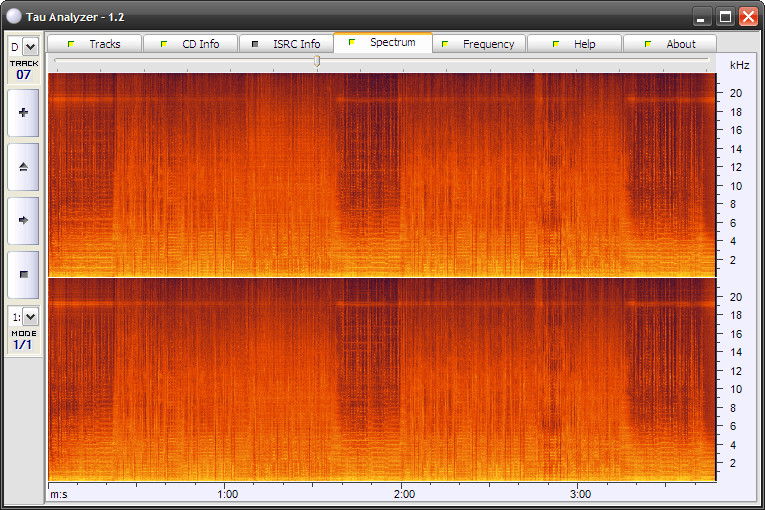Viewport: 765px width, 510px height.
Task: Click inside the upper channel spectrogram
Action: click(382, 175)
